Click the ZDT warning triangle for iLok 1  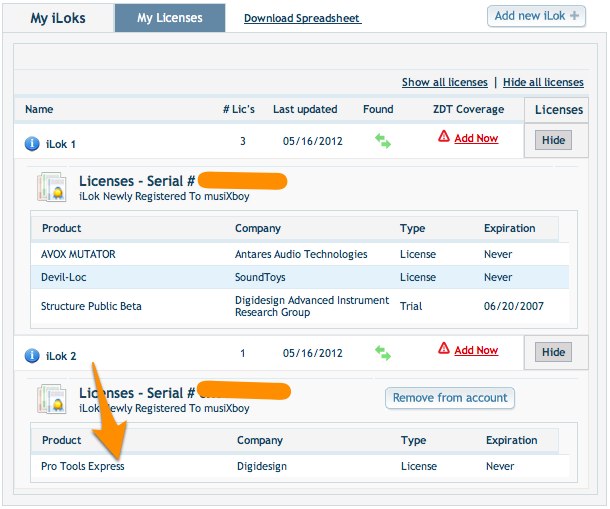[443, 137]
